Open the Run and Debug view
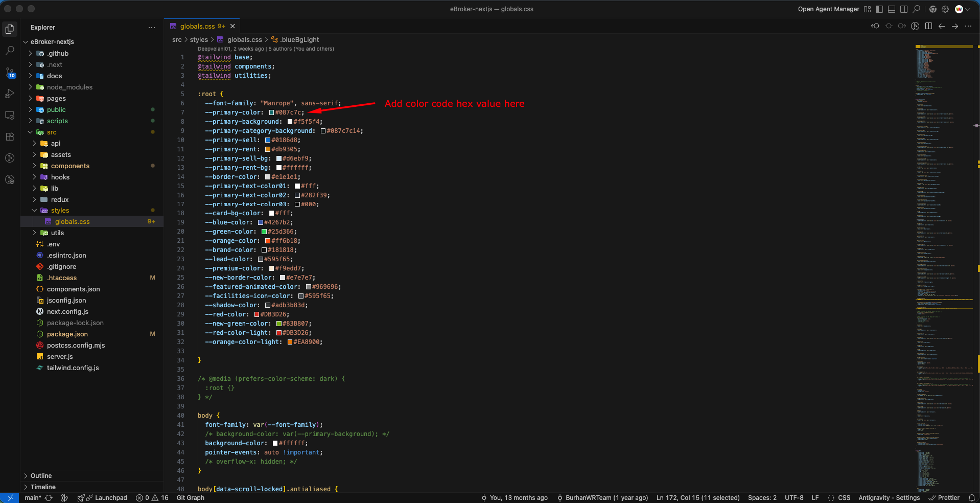 tap(10, 94)
